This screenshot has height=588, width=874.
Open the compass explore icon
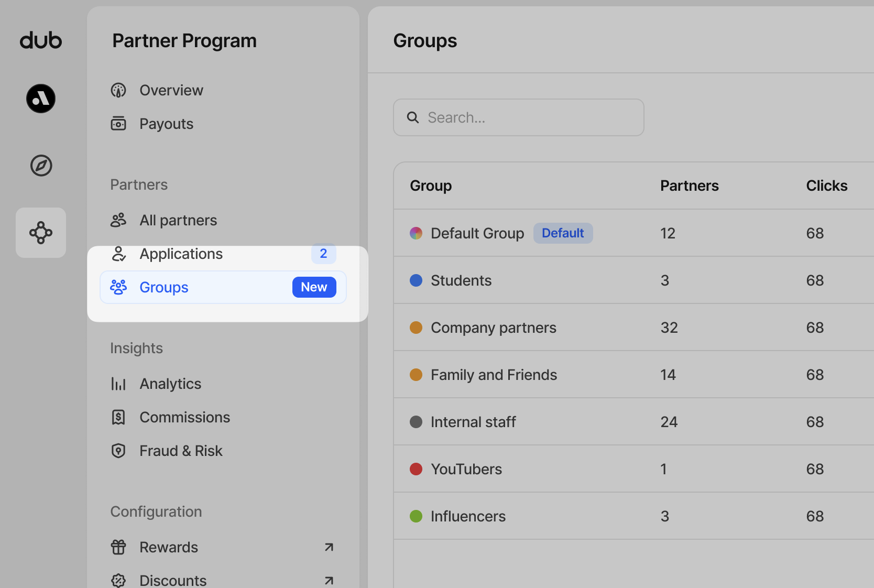pos(41,166)
